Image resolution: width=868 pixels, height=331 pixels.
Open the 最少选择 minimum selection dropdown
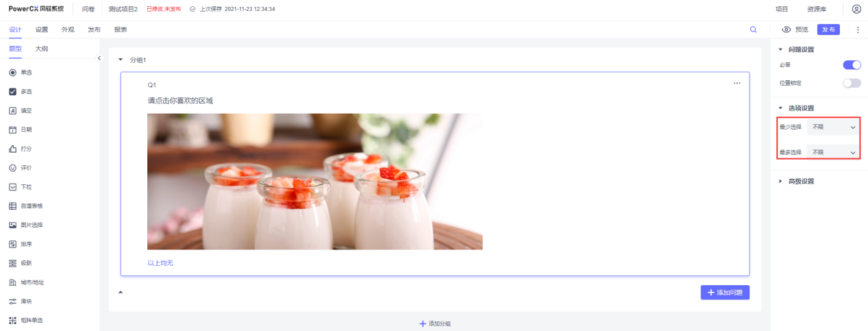(832, 127)
